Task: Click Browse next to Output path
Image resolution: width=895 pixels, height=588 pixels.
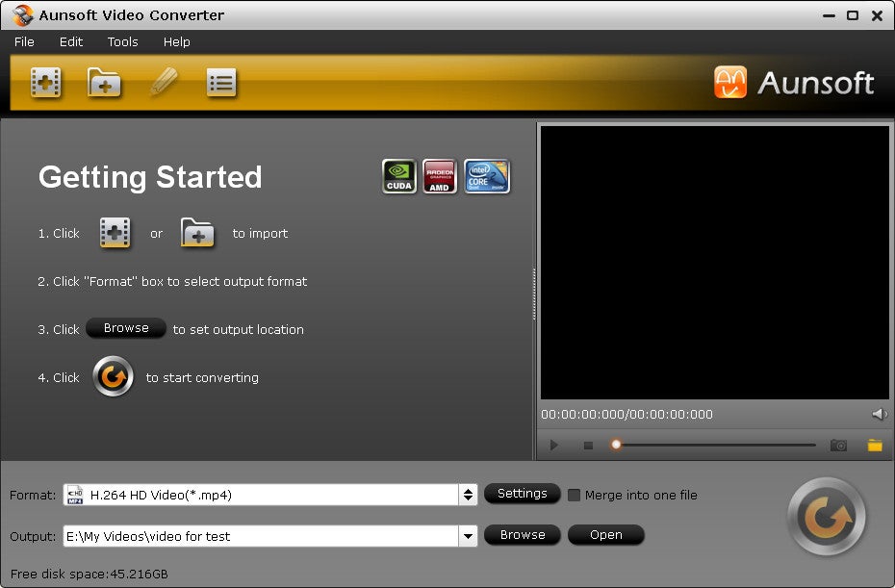Action: [523, 535]
